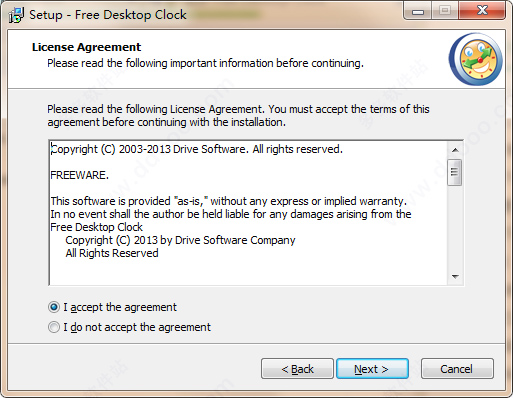
Task: Click the 'I accept the agreement' label text
Action: 120,307
